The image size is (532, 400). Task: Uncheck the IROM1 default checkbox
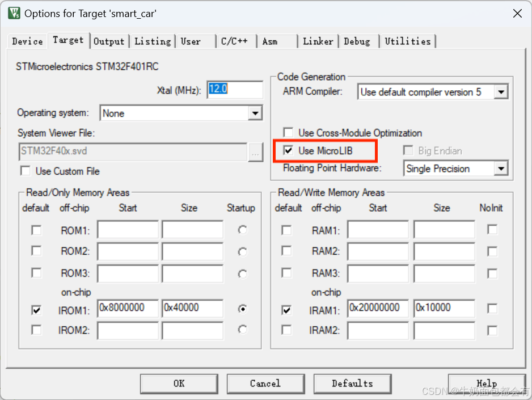(x=36, y=310)
